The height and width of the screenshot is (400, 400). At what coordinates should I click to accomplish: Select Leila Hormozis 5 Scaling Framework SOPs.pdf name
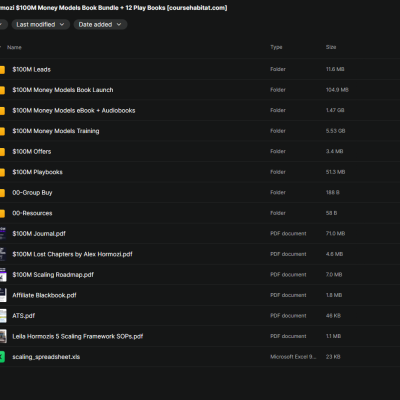point(78,336)
